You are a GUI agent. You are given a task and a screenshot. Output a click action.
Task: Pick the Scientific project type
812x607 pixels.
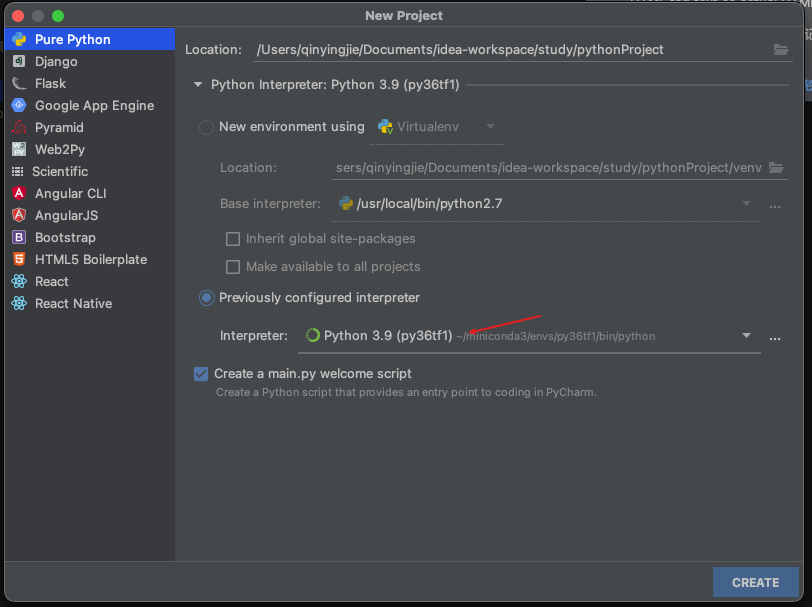click(90, 171)
